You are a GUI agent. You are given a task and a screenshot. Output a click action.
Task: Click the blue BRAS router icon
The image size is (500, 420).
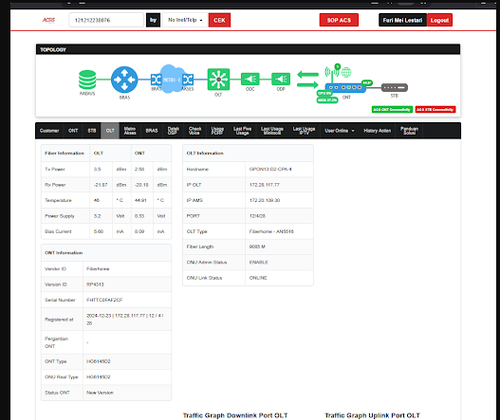point(124,80)
